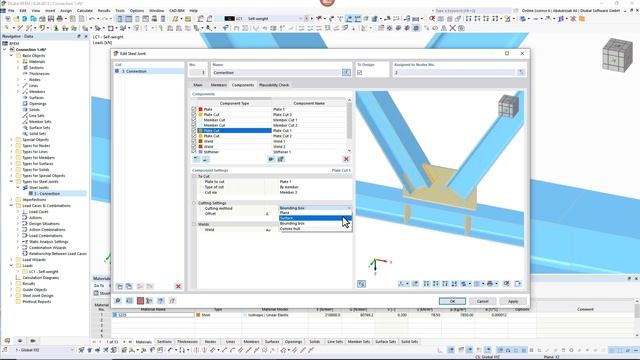640x360 pixels.
Task: Click the Print icon in the main toolbar
Action: tap(60, 19)
